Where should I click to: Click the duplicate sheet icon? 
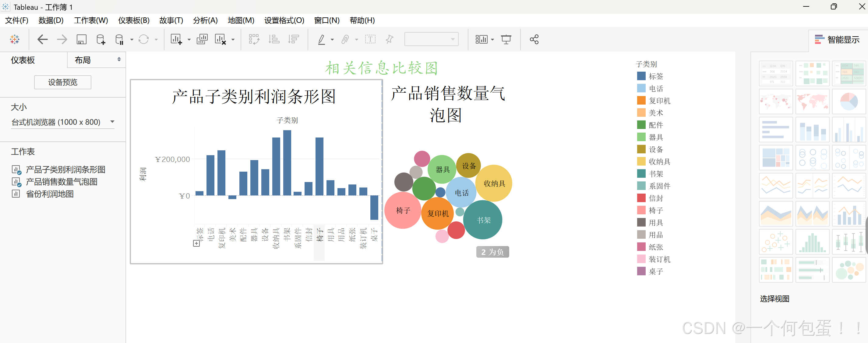click(202, 39)
